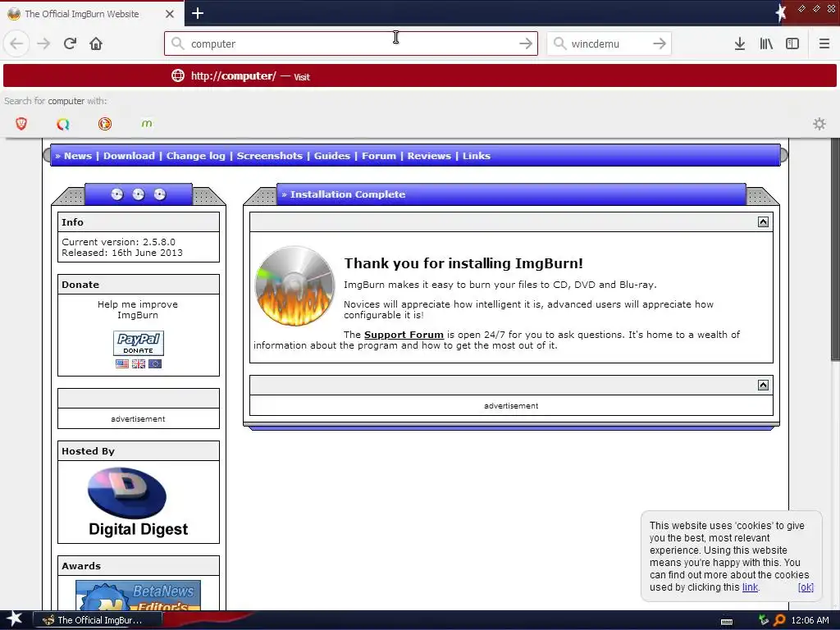840x630 pixels.
Task: Click the browser Back arrow button
Action: coord(16,43)
